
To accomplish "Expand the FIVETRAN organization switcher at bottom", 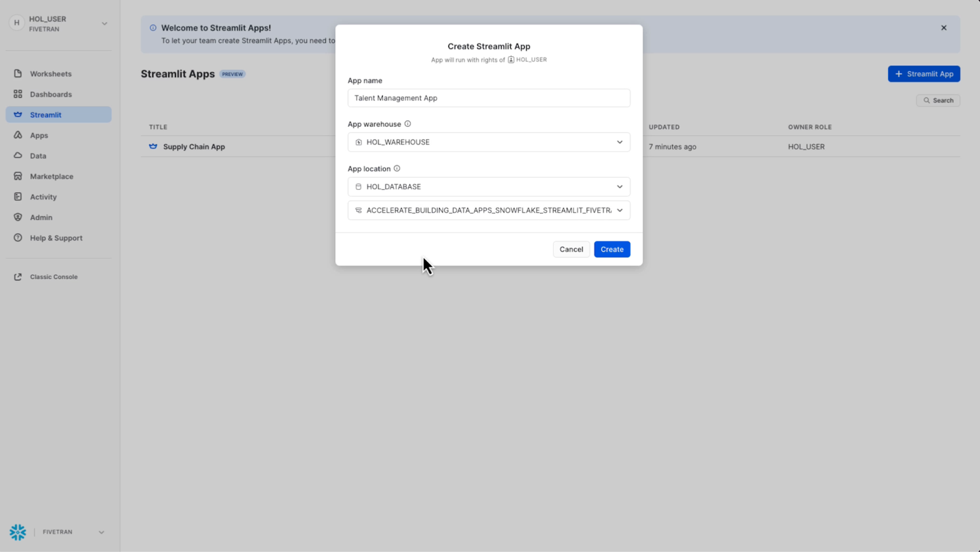I will [x=101, y=532].
